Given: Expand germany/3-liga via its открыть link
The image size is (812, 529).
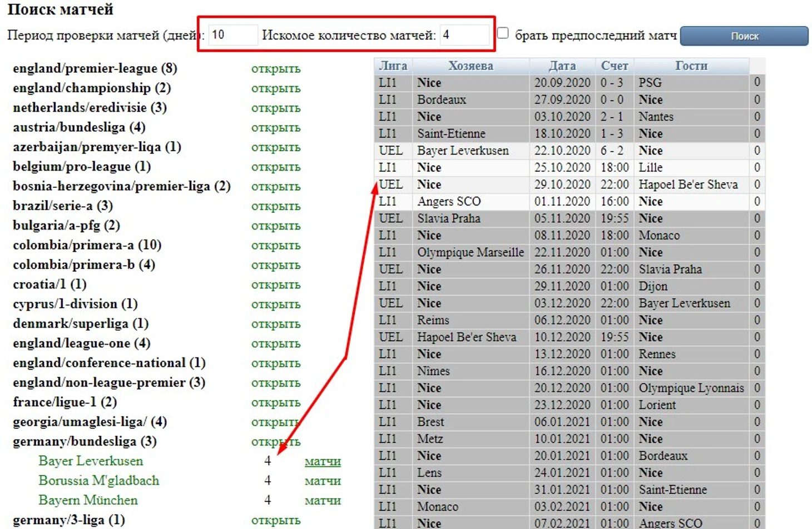Looking at the screenshot, I should (276, 521).
